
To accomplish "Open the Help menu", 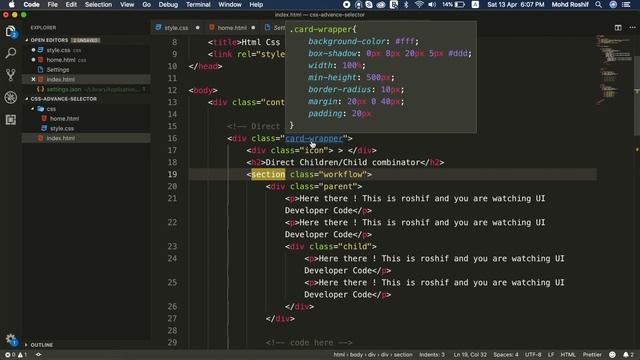I will pyautogui.click(x=256, y=4).
